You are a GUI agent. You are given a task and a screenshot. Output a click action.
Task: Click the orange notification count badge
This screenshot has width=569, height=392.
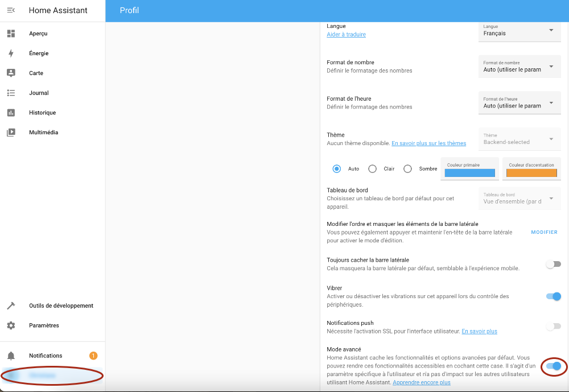point(93,356)
